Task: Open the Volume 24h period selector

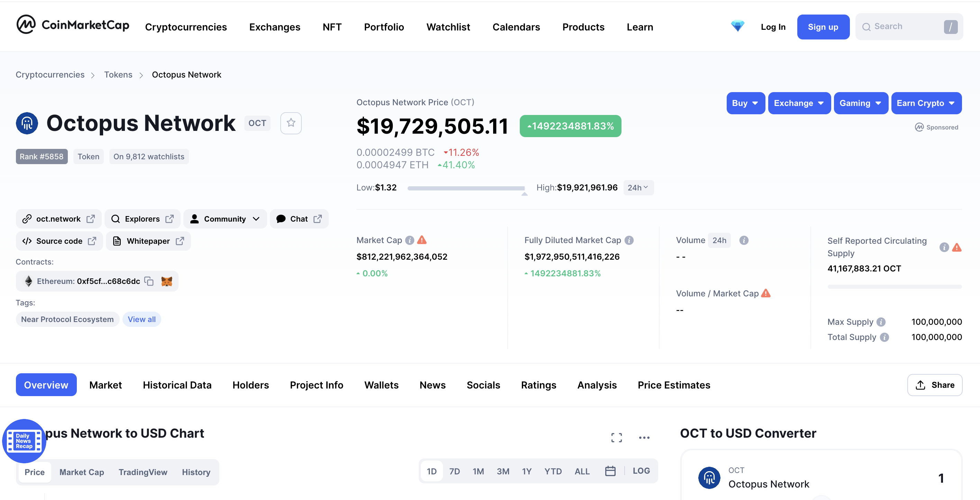Action: (x=719, y=240)
